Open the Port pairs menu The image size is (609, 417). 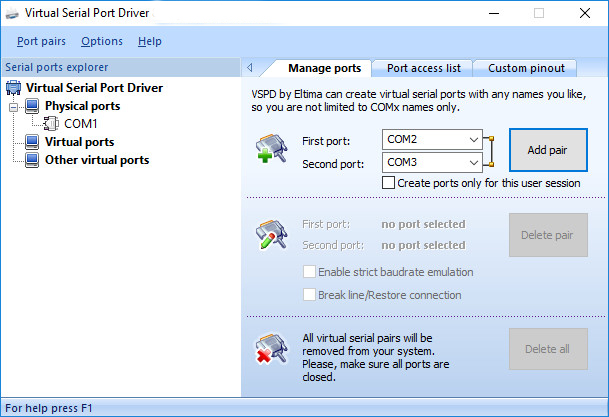point(41,41)
